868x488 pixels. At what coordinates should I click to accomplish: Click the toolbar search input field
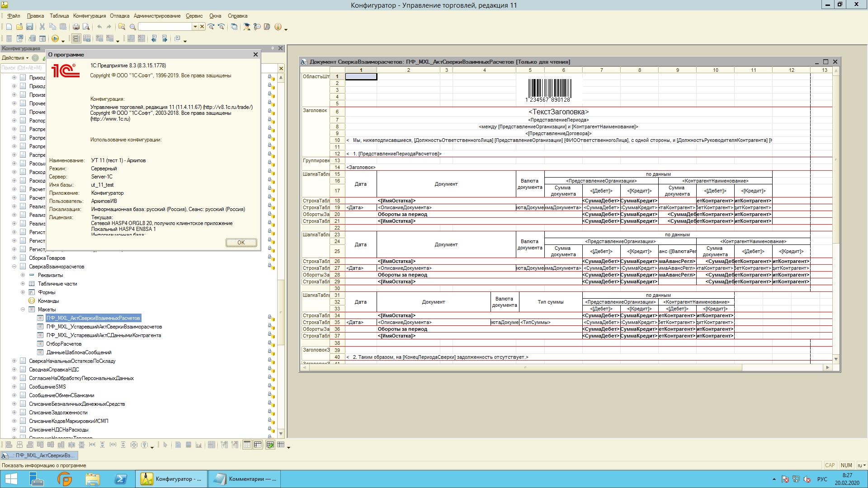coord(165,27)
